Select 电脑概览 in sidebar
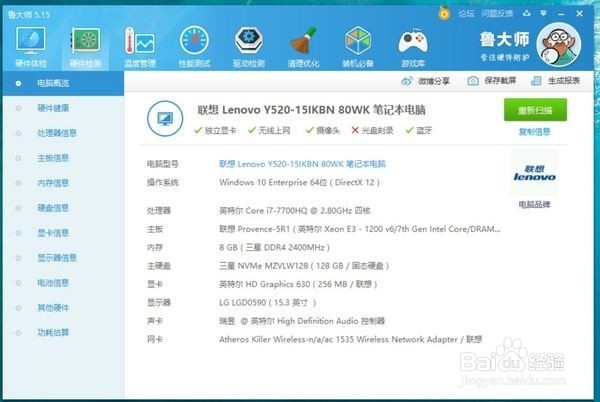Screen dimensions: 600x402 [x=63, y=83]
